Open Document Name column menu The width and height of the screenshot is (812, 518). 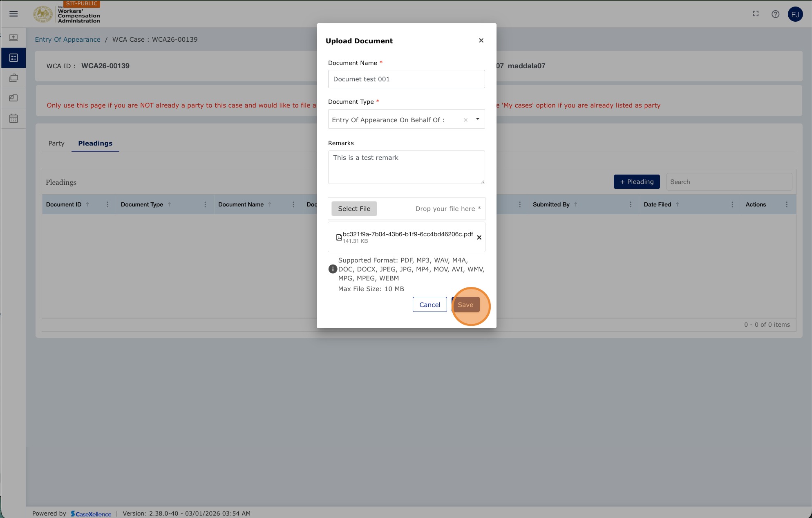tap(293, 204)
